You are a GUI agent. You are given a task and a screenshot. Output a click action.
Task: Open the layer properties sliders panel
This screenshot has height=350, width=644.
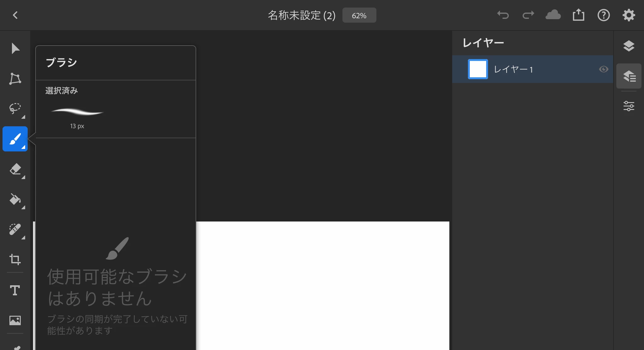(629, 106)
